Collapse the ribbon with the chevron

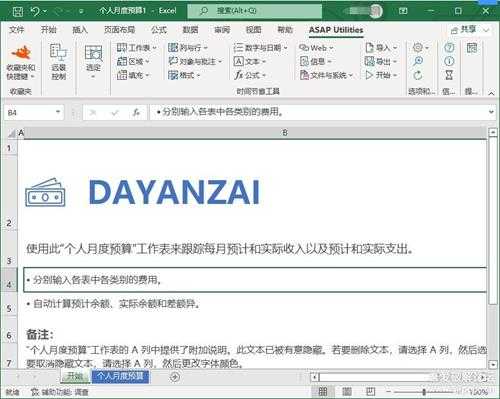(491, 93)
